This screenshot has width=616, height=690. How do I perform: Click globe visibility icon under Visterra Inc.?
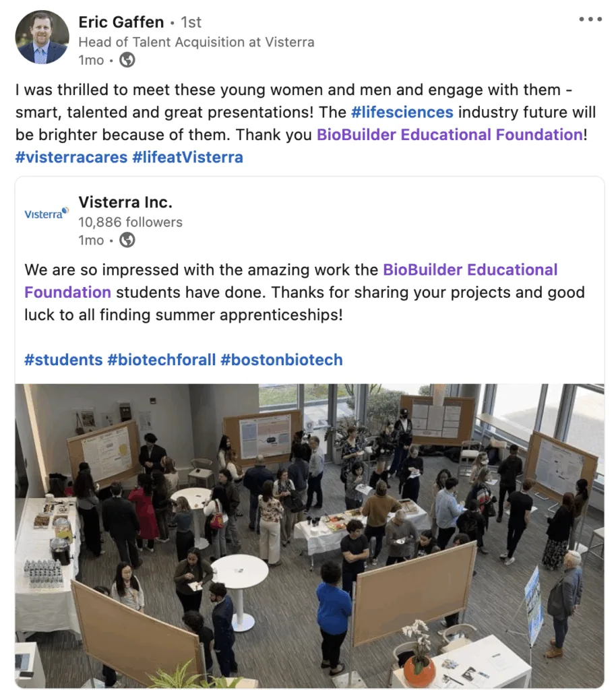point(127,240)
